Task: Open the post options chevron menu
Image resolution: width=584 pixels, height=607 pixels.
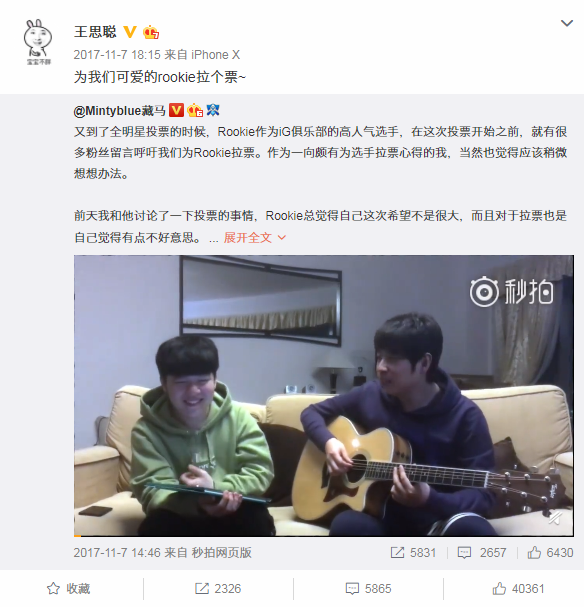Action: click(x=567, y=23)
